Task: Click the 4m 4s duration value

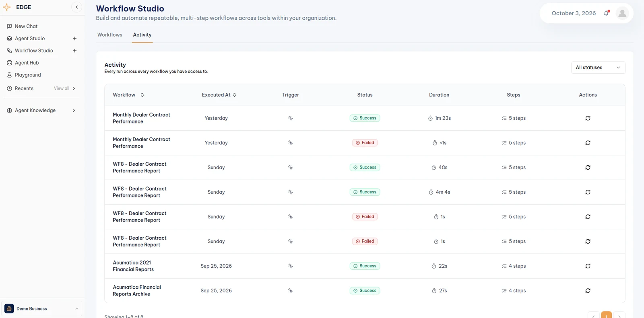Action: pos(443,192)
